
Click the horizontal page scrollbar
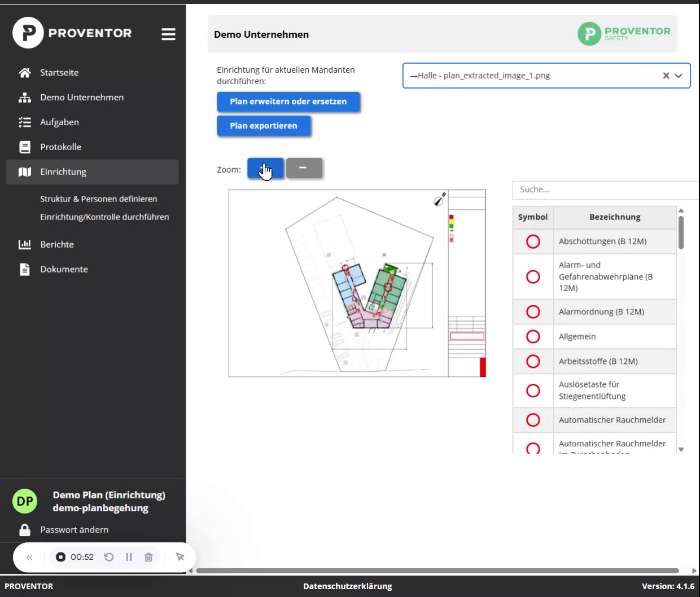[x=438, y=570]
